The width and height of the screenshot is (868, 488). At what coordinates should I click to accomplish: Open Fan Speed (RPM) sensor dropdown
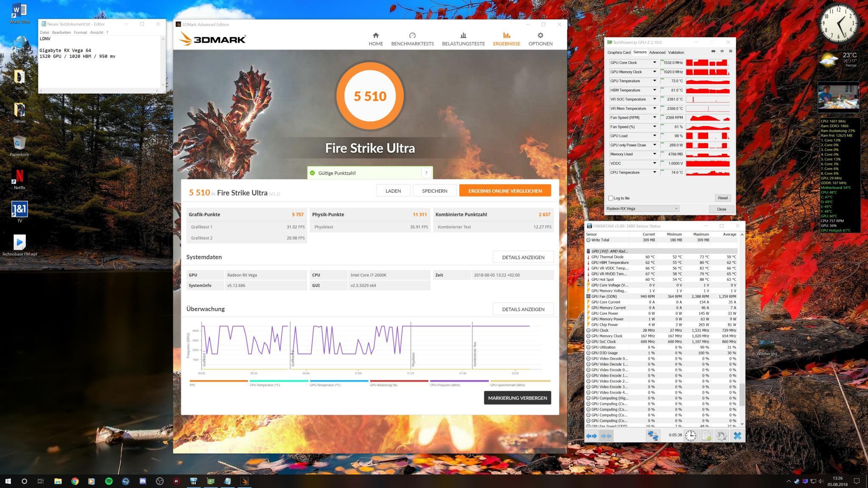tap(654, 118)
